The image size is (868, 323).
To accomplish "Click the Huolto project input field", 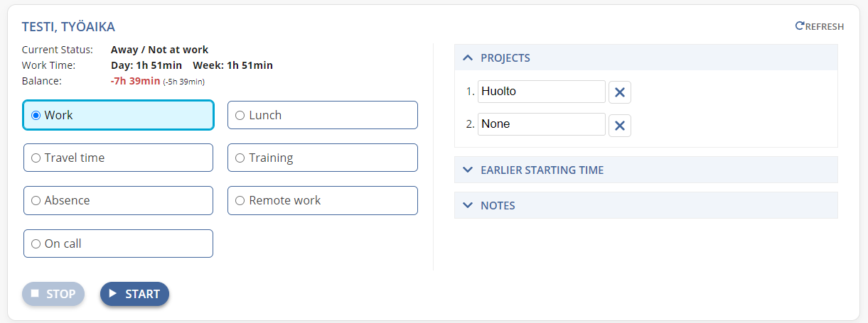I will pyautogui.click(x=542, y=92).
